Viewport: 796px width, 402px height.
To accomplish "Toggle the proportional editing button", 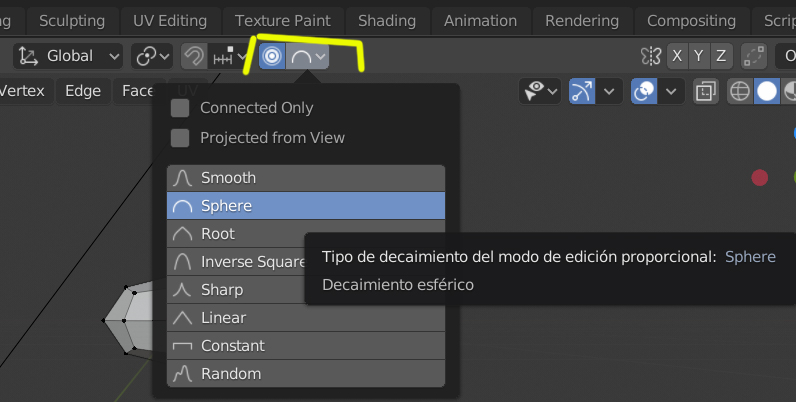I will pos(271,57).
